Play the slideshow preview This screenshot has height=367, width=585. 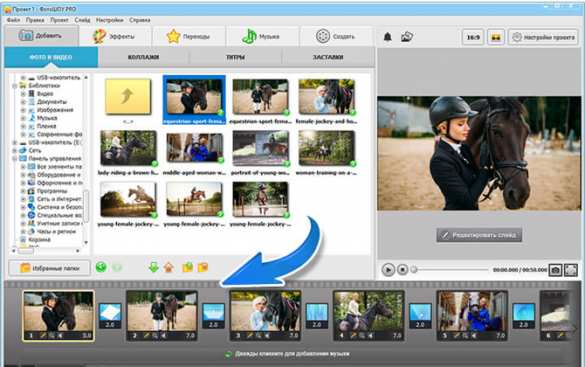(x=388, y=269)
